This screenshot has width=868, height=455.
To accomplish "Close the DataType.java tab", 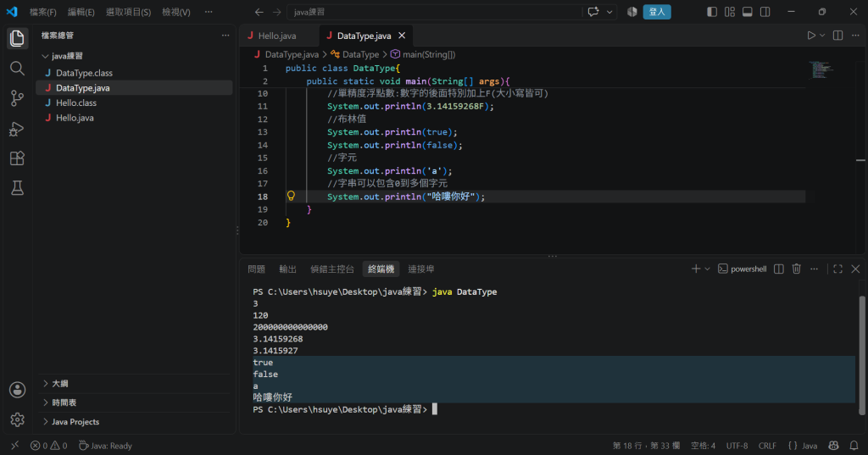I will (x=402, y=36).
